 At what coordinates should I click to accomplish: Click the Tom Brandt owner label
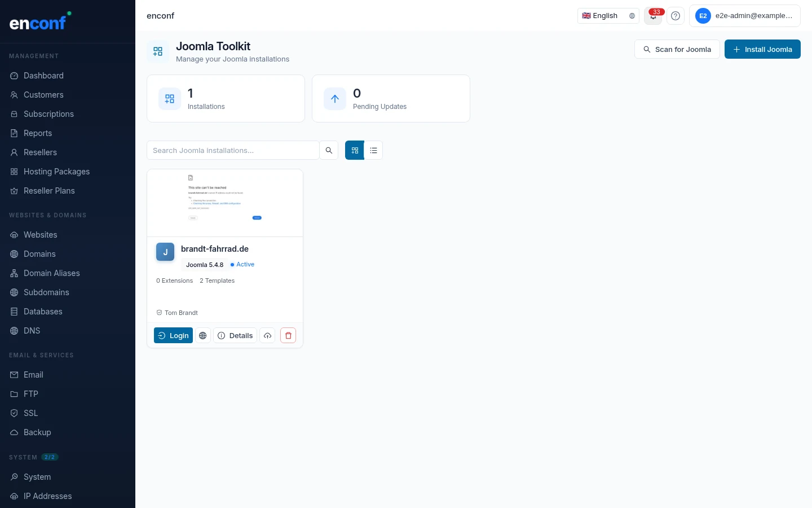(x=177, y=313)
